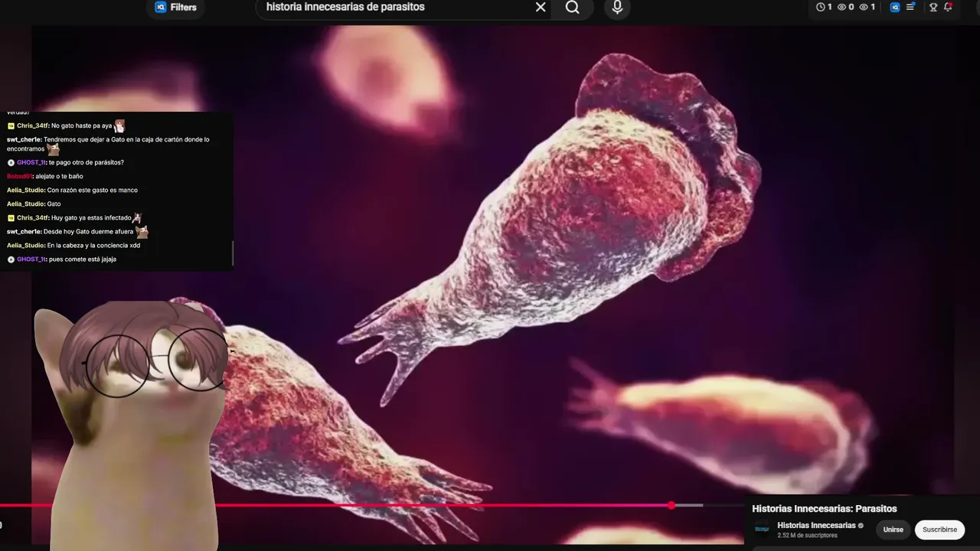Click the verified badge beside Historias Innecesarias

click(861, 526)
